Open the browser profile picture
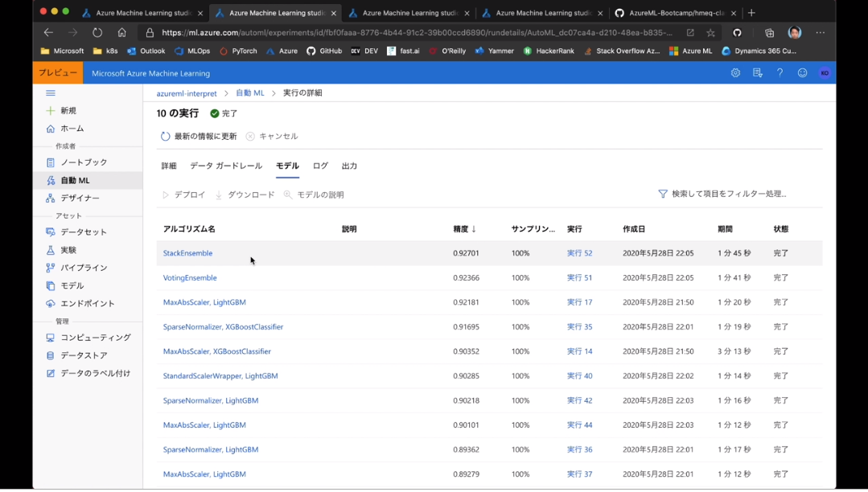The height and width of the screenshot is (492, 868). [794, 33]
